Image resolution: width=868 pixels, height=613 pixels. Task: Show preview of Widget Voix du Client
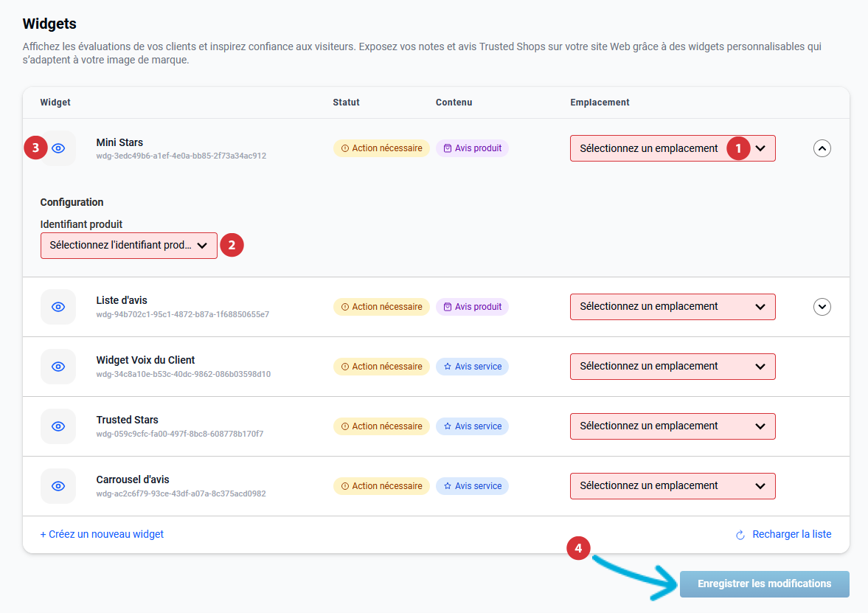coord(58,367)
